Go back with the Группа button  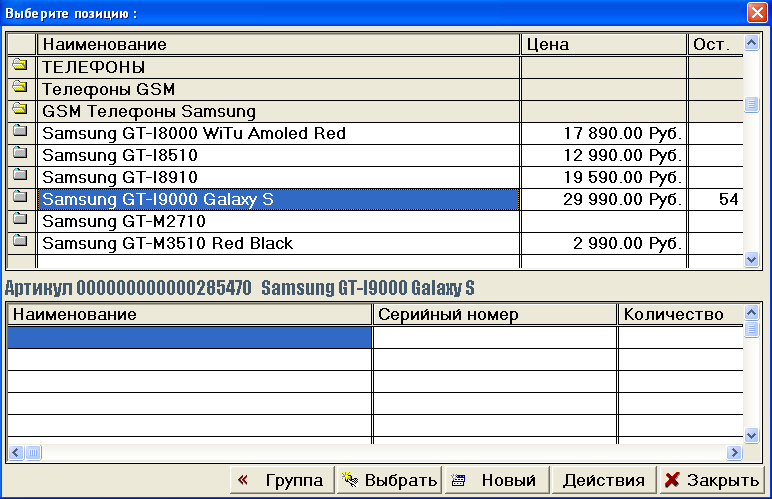pyautogui.click(x=282, y=480)
